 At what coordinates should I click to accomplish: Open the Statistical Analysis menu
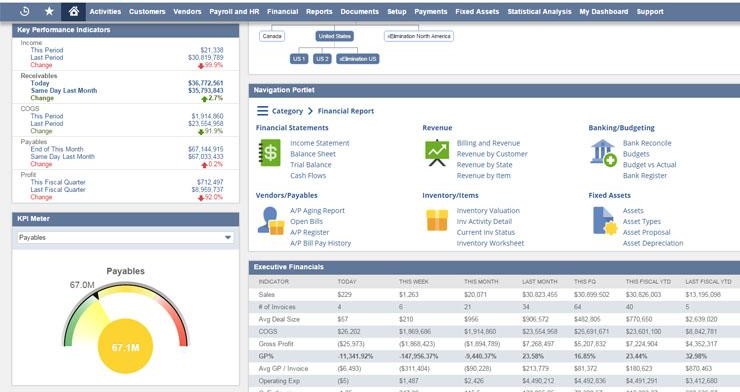tap(539, 11)
